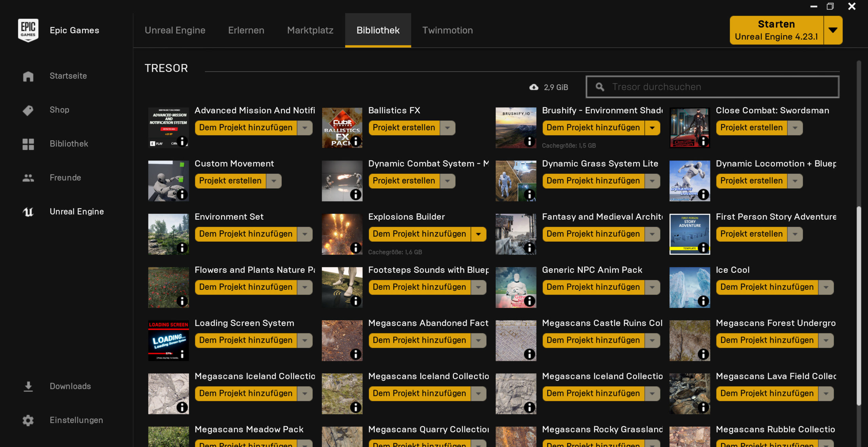
Task: Select the Bibliothek tab
Action: point(378,30)
